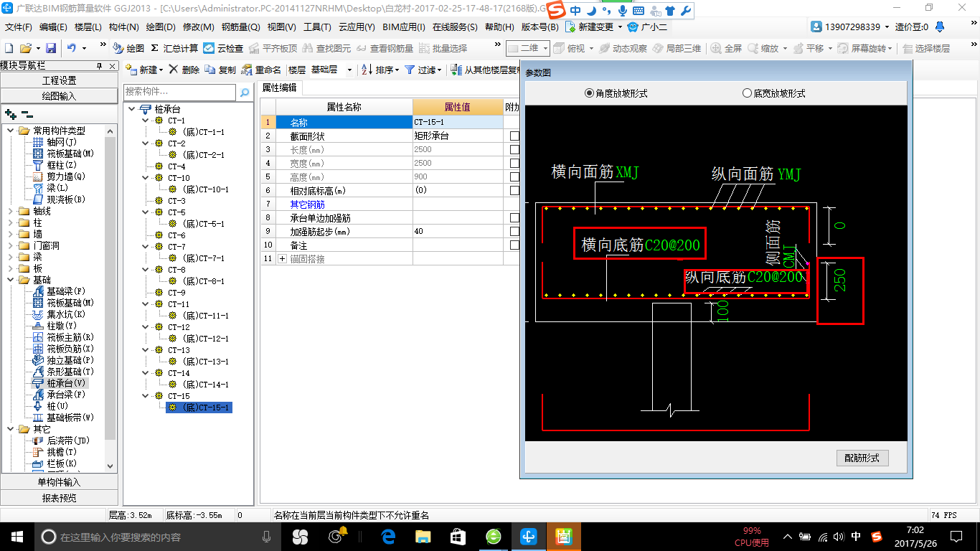Expand the 锚固搭接 property row
The width and height of the screenshot is (980, 551).
282,258
